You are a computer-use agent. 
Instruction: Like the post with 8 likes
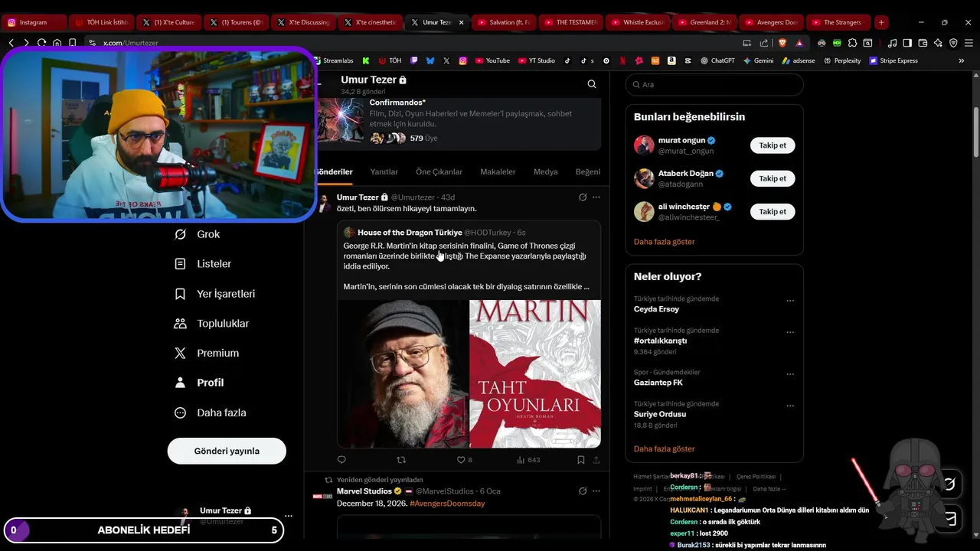click(x=464, y=460)
